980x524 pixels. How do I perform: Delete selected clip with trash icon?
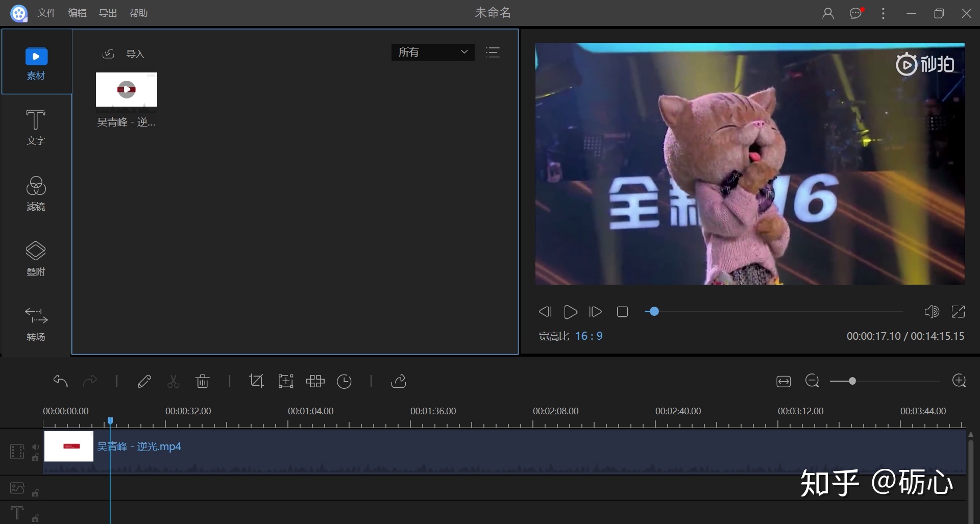tap(203, 381)
